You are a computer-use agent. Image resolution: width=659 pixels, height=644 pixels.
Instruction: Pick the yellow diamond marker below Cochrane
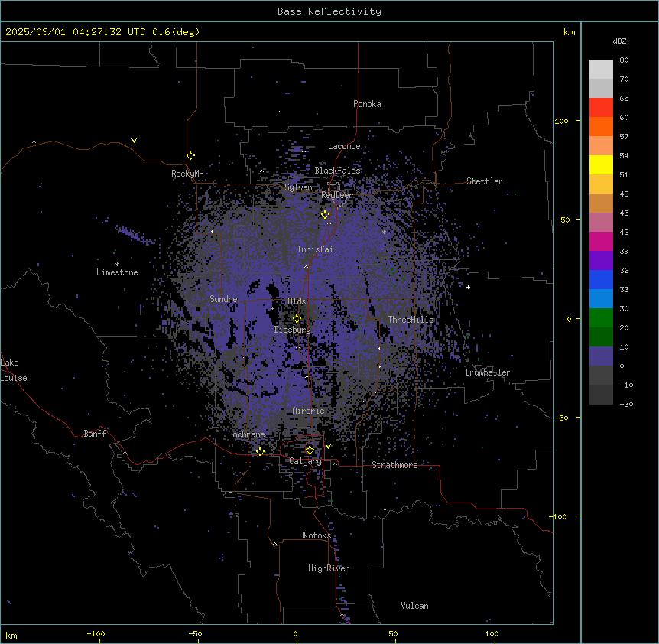(260, 451)
